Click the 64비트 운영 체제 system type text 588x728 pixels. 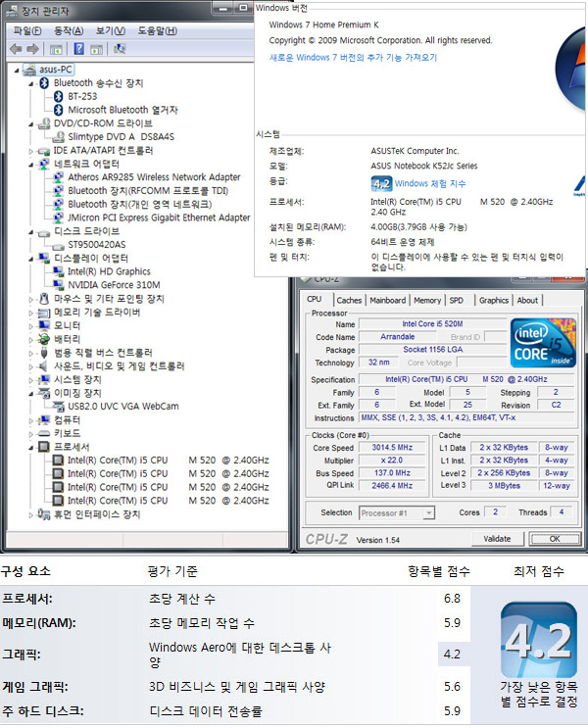[x=402, y=242]
